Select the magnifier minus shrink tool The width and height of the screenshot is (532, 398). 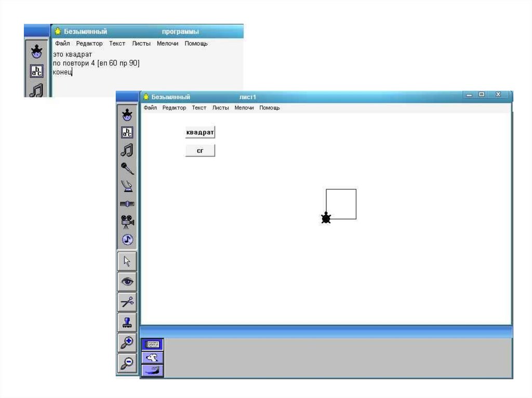[x=127, y=363]
